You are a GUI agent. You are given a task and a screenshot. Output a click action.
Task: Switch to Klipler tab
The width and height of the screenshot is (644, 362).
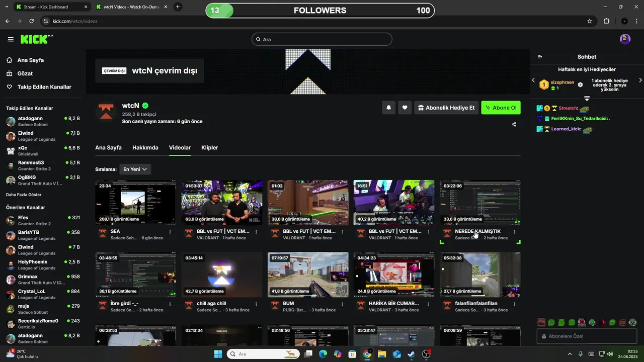point(209,148)
